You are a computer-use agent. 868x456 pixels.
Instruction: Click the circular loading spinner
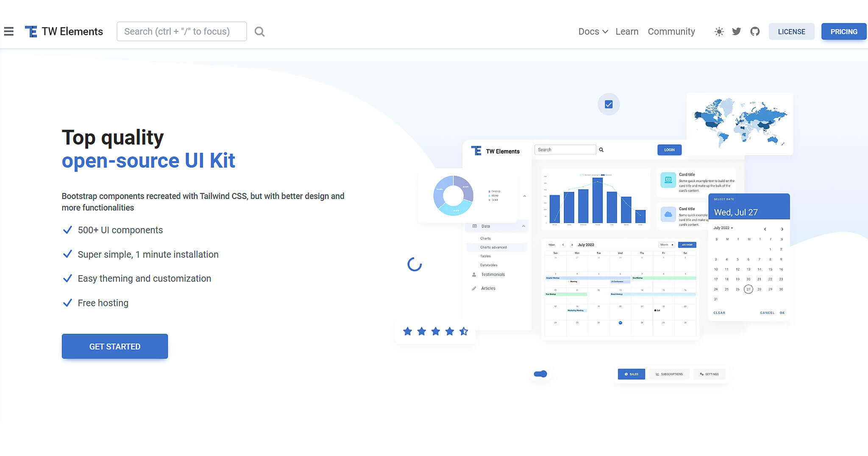[415, 264]
